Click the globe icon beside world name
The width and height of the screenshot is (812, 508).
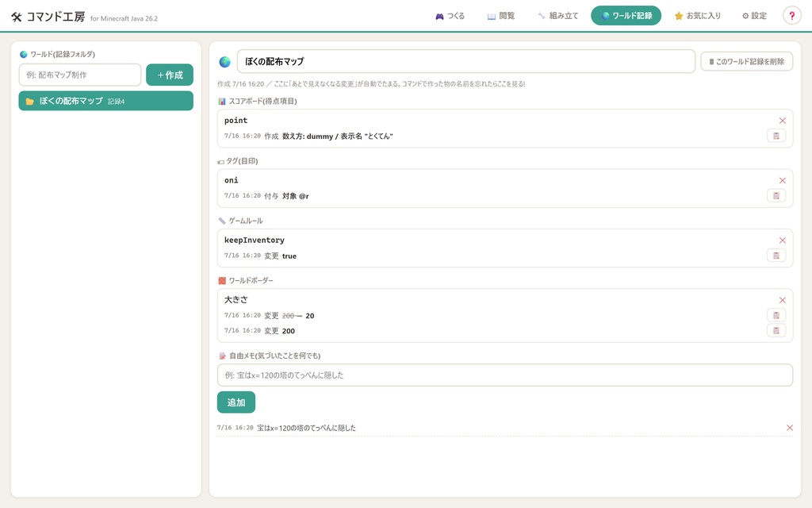224,62
